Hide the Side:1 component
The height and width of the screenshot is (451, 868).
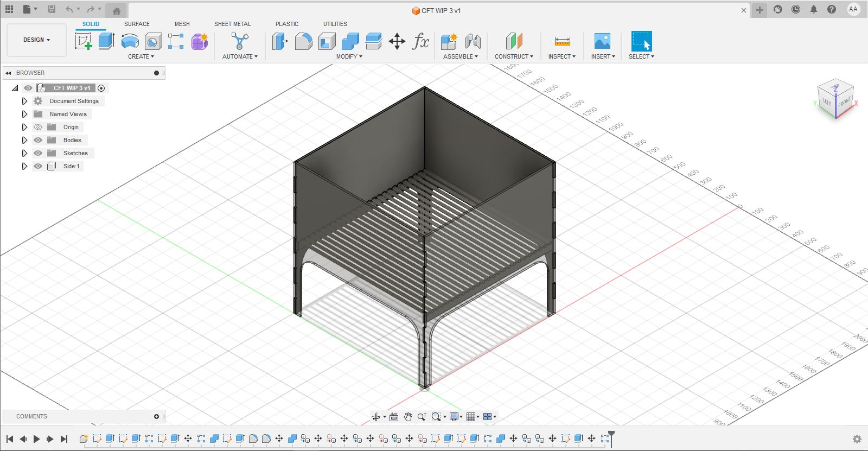pyautogui.click(x=38, y=166)
